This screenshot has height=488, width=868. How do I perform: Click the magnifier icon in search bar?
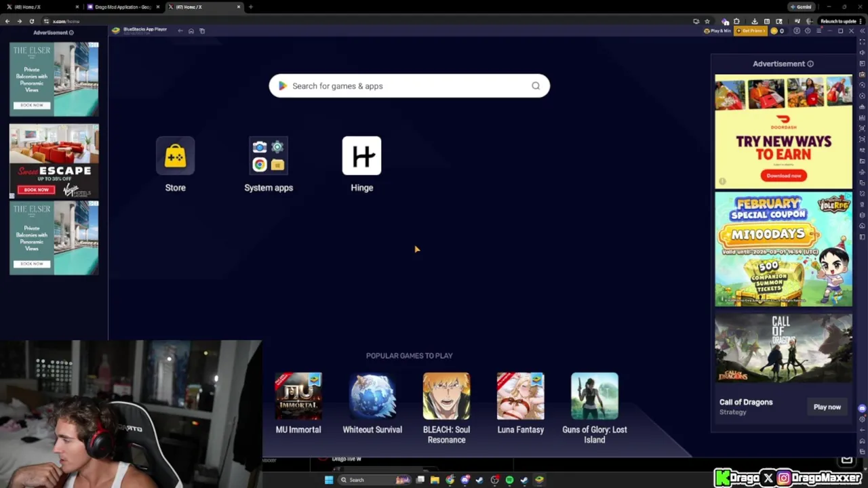coord(536,86)
